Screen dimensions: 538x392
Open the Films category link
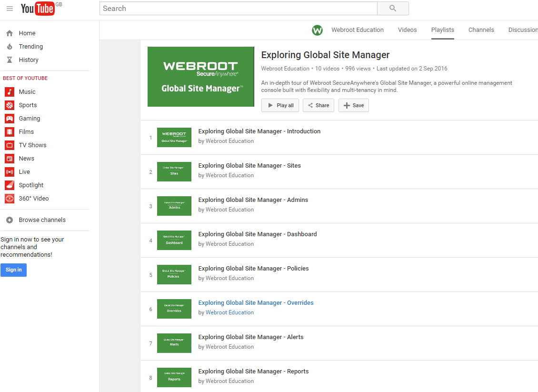click(26, 132)
